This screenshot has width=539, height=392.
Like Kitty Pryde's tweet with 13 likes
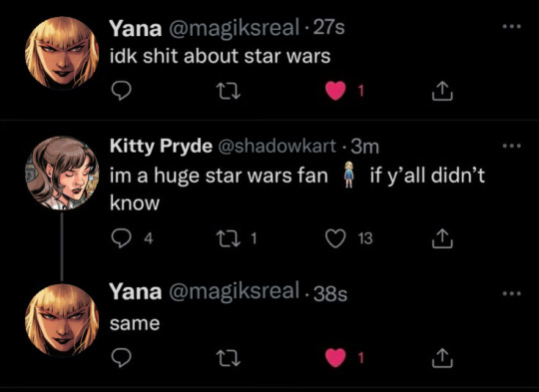[x=335, y=238]
